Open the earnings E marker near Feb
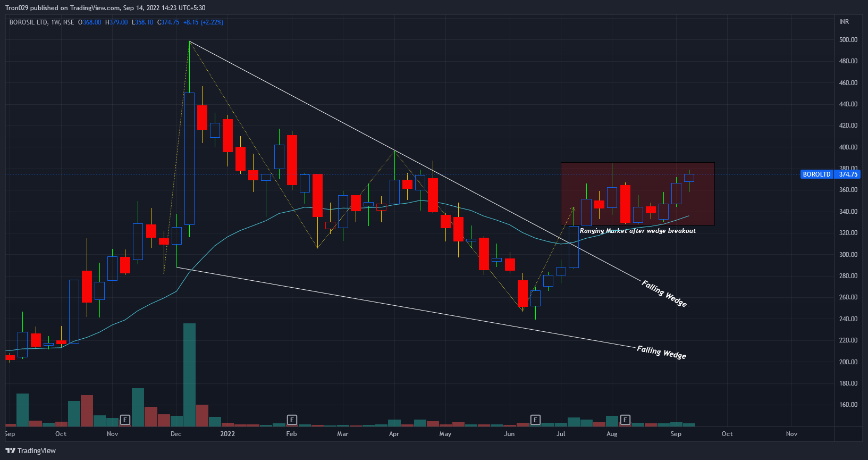Viewport: 868px width, 460px height. click(x=292, y=420)
